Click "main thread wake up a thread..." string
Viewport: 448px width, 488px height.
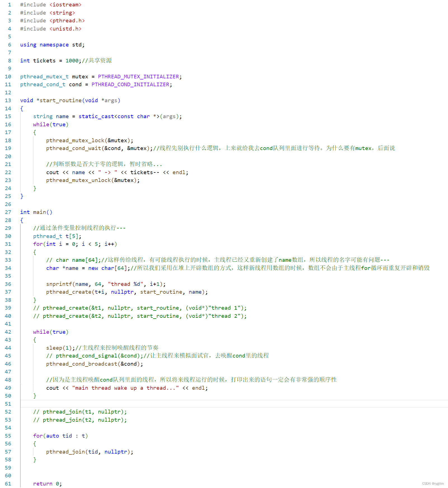(125, 388)
